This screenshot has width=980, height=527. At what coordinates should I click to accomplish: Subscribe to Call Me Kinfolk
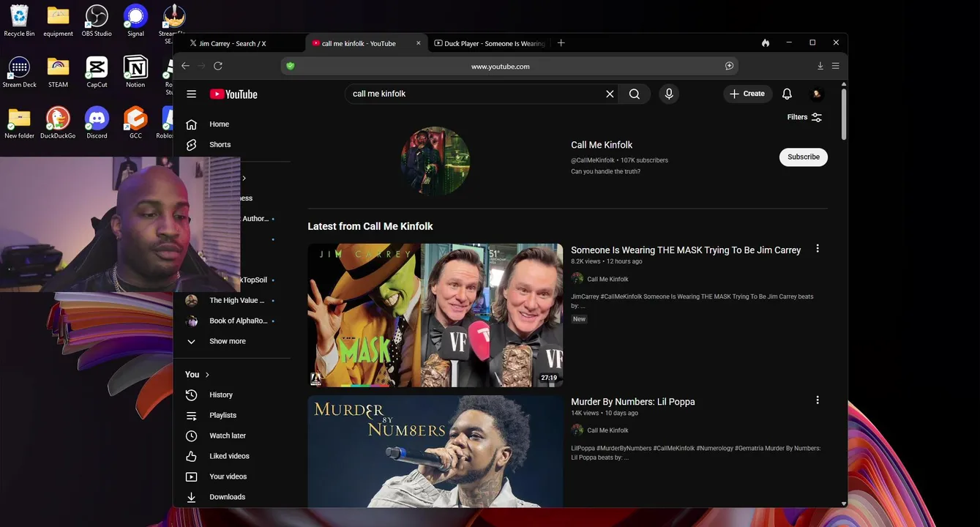click(x=803, y=157)
